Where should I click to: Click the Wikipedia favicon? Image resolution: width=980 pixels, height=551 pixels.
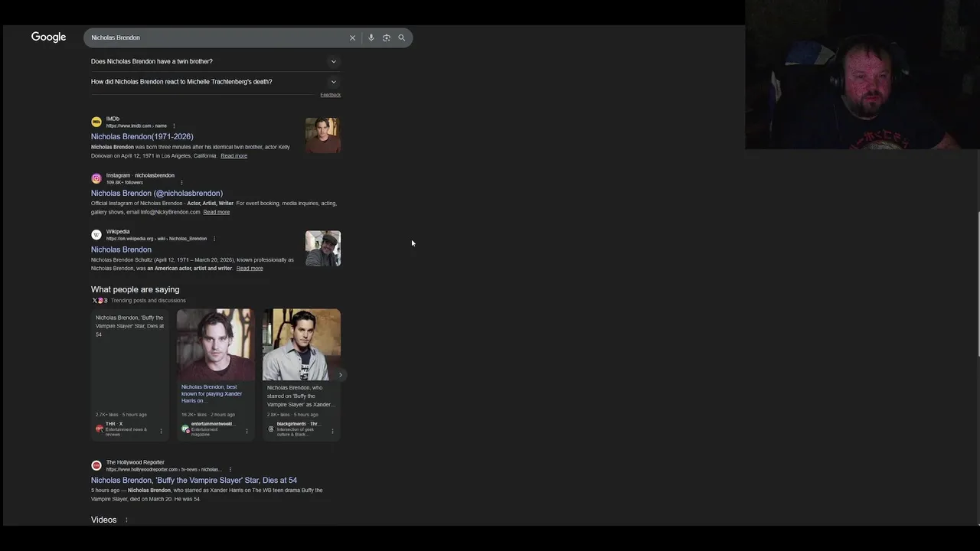point(96,235)
